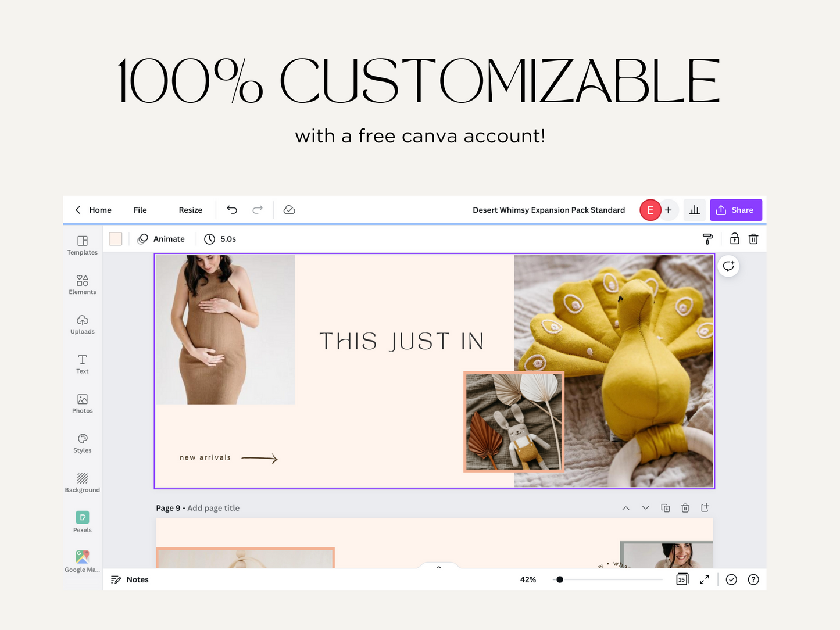
Task: Check cloud save status icon
Action: [x=289, y=210]
